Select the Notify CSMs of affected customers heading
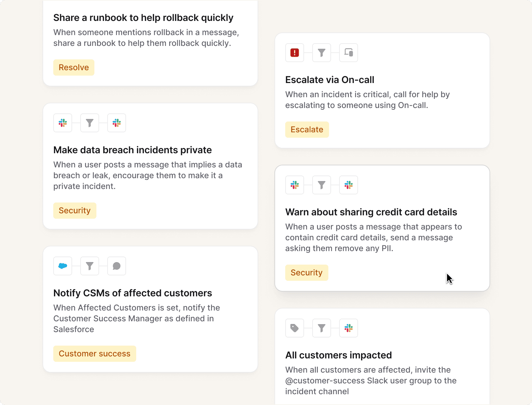532x405 pixels. [x=132, y=293]
